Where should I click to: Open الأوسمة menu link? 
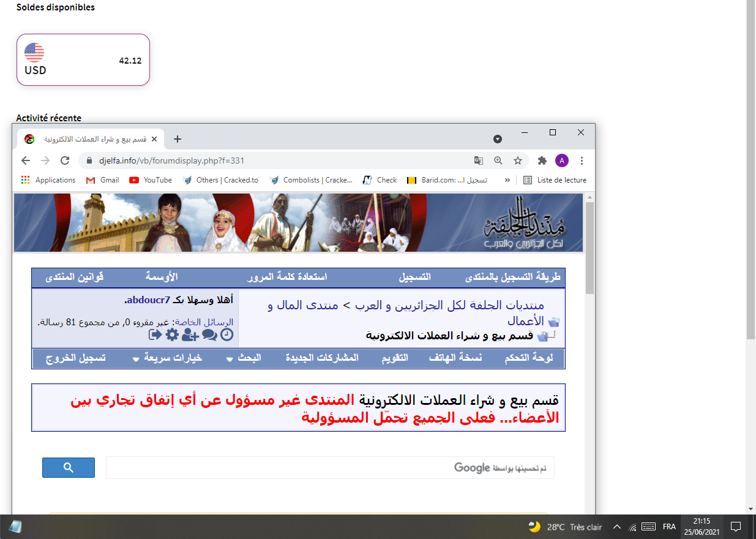click(162, 277)
